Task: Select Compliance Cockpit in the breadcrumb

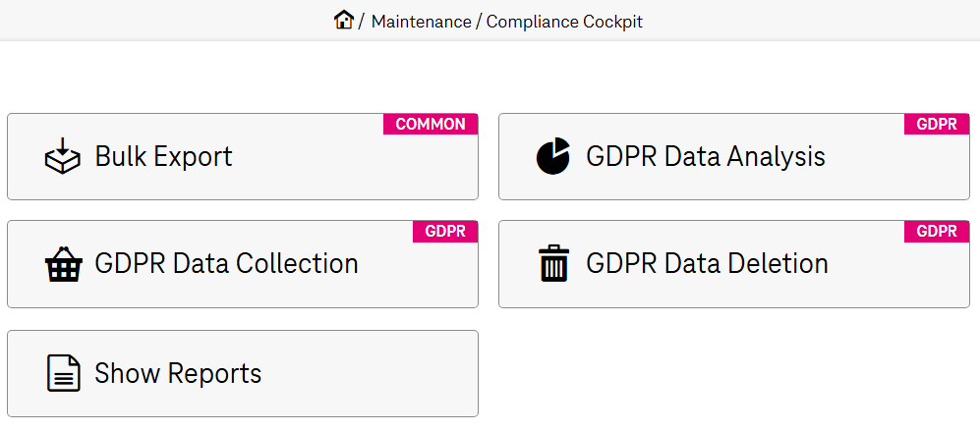Action: coord(564,21)
